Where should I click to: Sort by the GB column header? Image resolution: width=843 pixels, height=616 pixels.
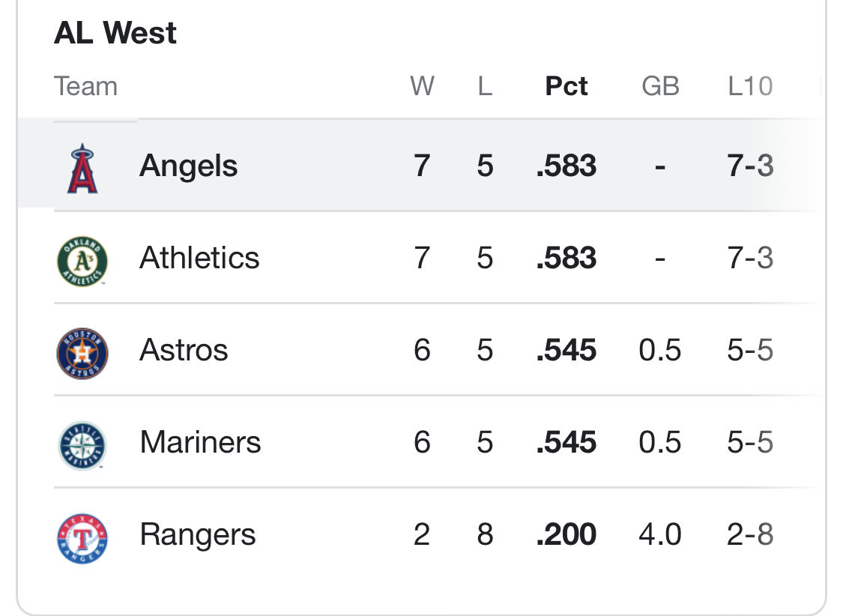(660, 86)
